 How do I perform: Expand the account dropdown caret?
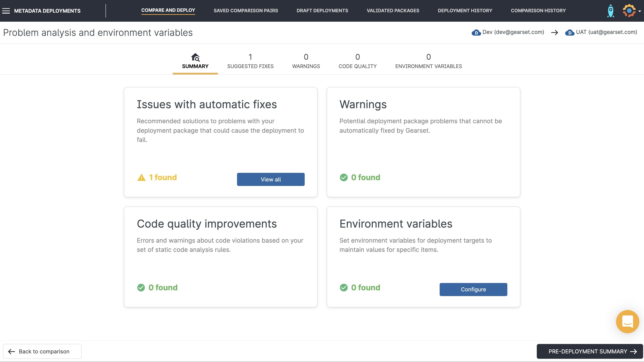pyautogui.click(x=639, y=11)
